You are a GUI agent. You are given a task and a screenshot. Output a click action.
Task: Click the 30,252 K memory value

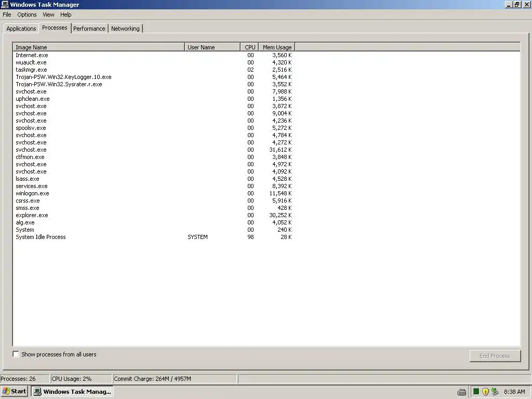tap(280, 215)
